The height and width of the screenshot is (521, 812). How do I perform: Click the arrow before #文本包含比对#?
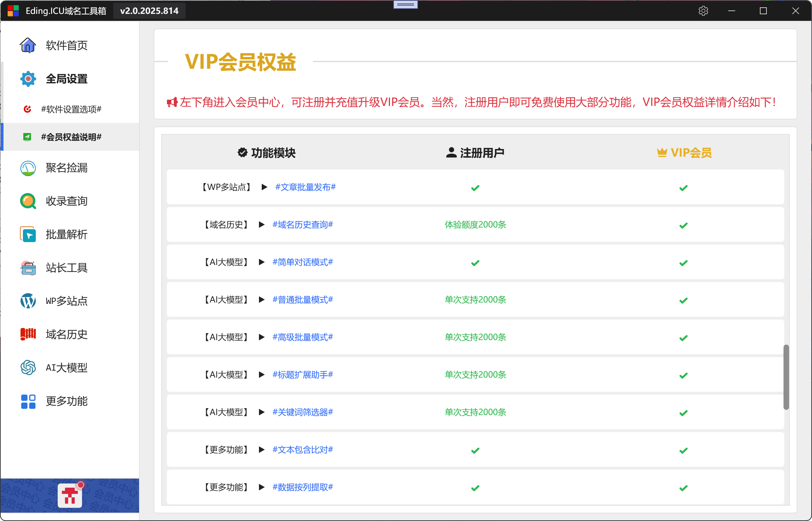coord(261,450)
